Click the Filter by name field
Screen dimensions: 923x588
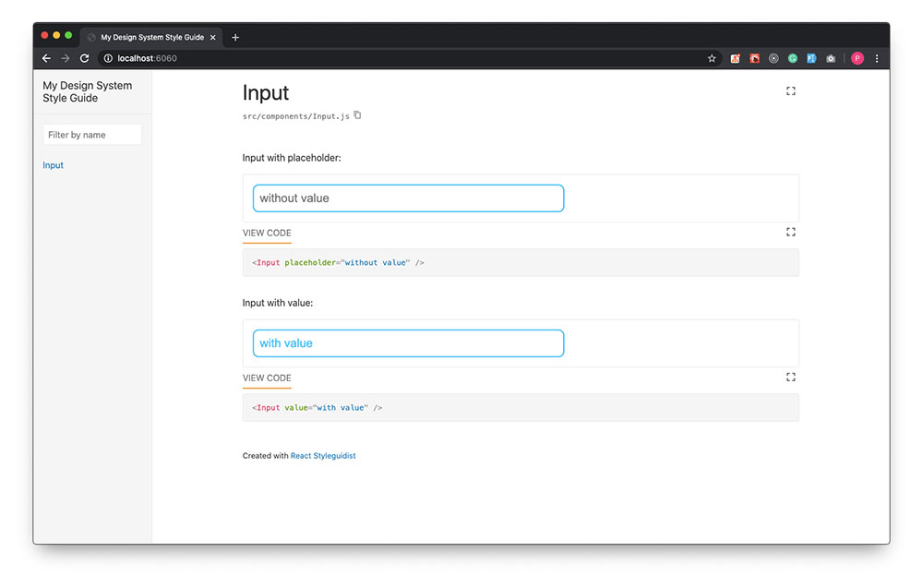(92, 135)
